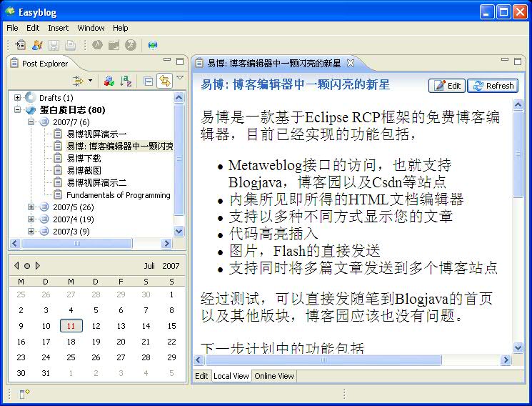532x406 pixels.
Task: Select post 易博视屏演示二
Action: pos(96,183)
